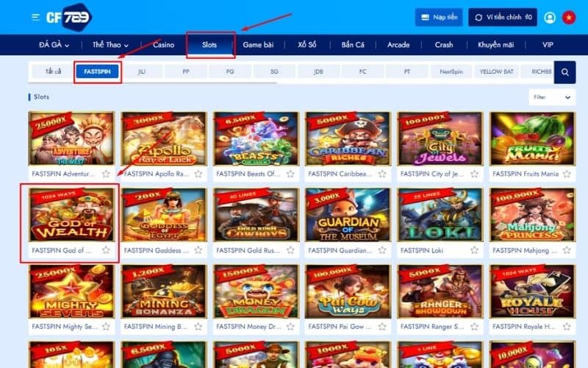Star the FASTSPIN Mining Bonanza game

coord(198,327)
